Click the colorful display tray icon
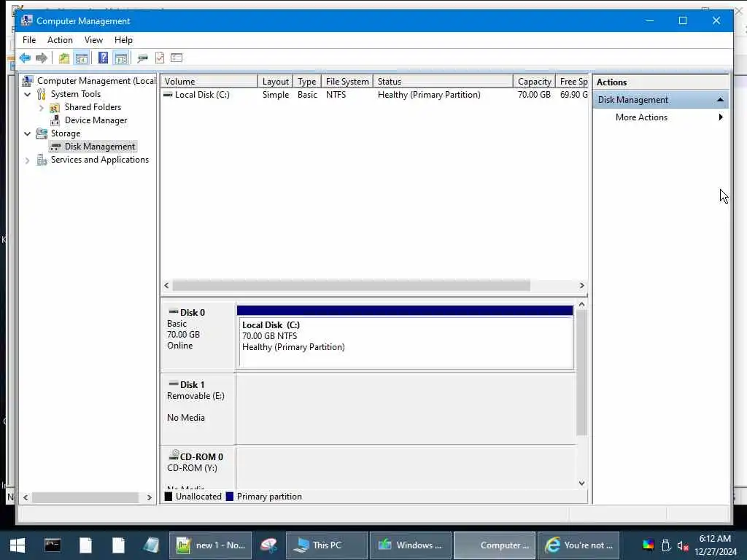The height and width of the screenshot is (560, 747). coord(649,545)
